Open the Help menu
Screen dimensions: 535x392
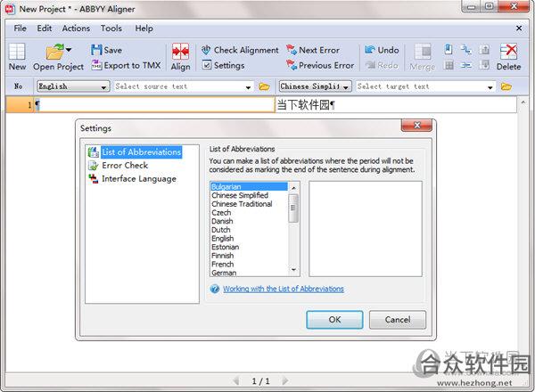coord(144,29)
